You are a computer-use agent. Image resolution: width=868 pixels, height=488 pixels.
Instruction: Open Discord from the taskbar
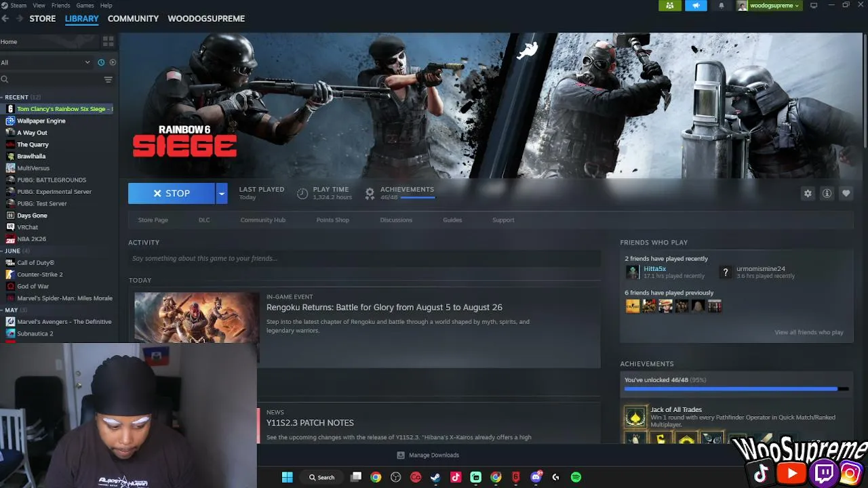536,477
